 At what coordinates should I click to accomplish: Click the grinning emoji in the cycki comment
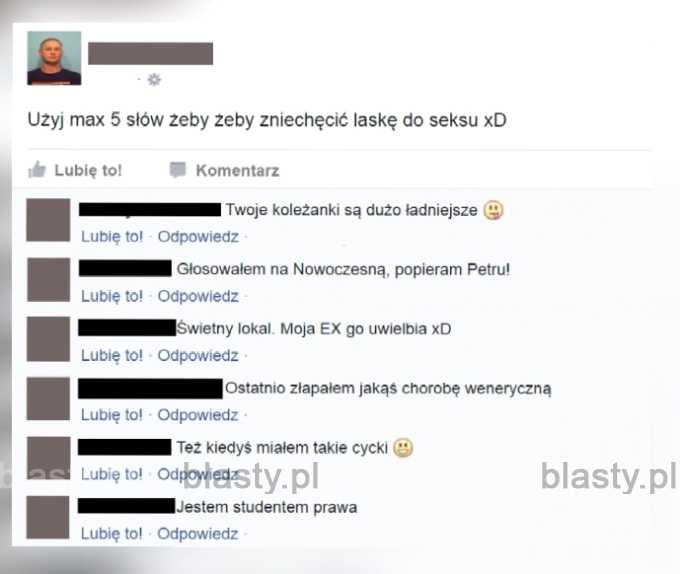(x=403, y=448)
